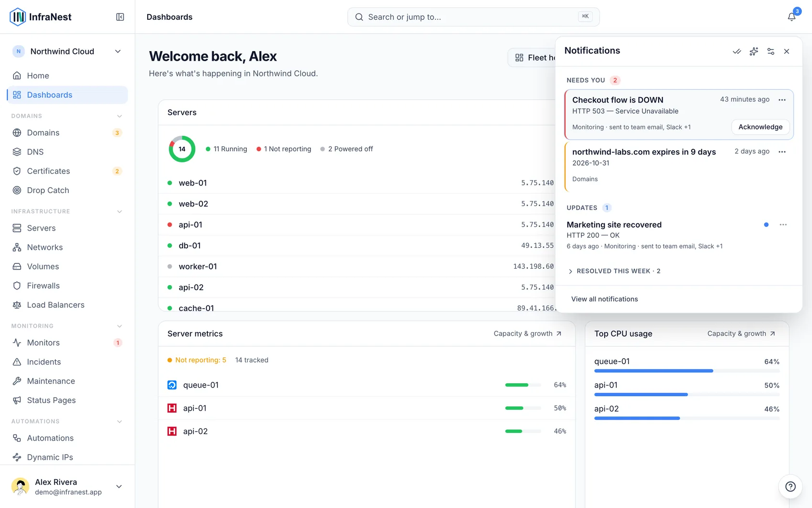The image size is (812, 508).
Task: Acknowledge the Checkout flow alert
Action: click(761, 127)
